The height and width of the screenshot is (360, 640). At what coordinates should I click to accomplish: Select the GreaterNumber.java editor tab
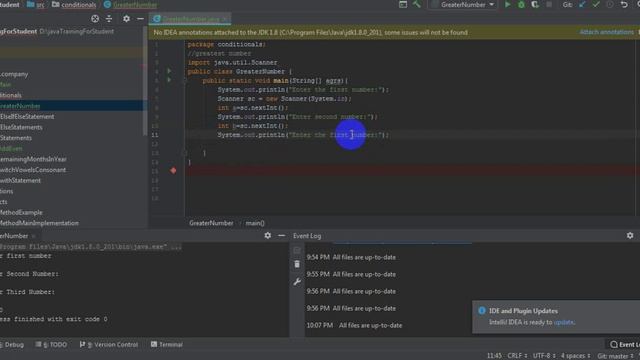coord(191,19)
